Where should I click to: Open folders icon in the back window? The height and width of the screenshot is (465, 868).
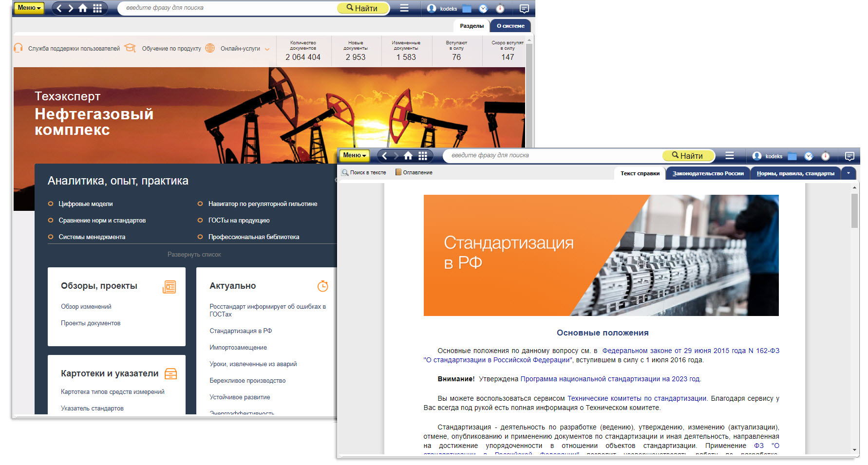(x=467, y=8)
